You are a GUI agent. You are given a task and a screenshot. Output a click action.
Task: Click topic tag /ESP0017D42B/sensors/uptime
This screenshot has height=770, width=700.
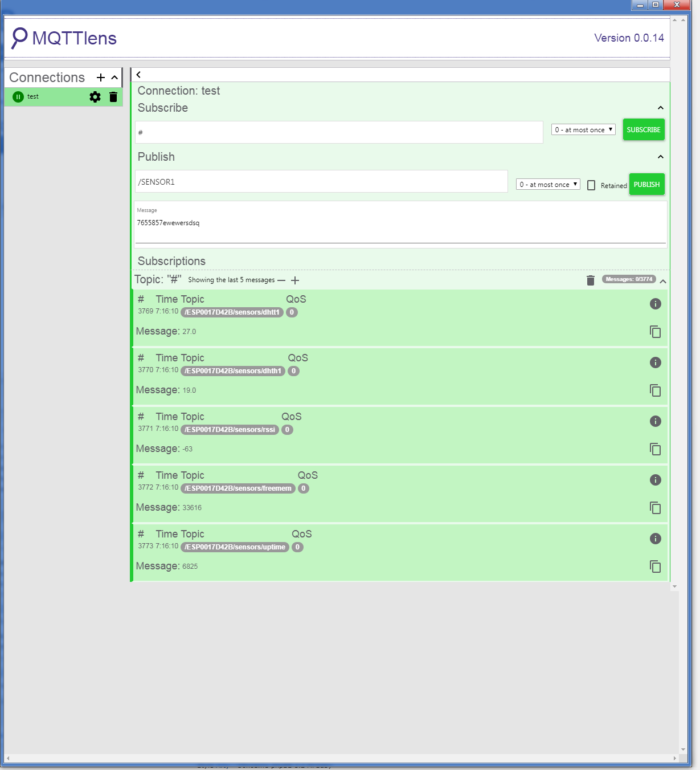pyautogui.click(x=235, y=547)
